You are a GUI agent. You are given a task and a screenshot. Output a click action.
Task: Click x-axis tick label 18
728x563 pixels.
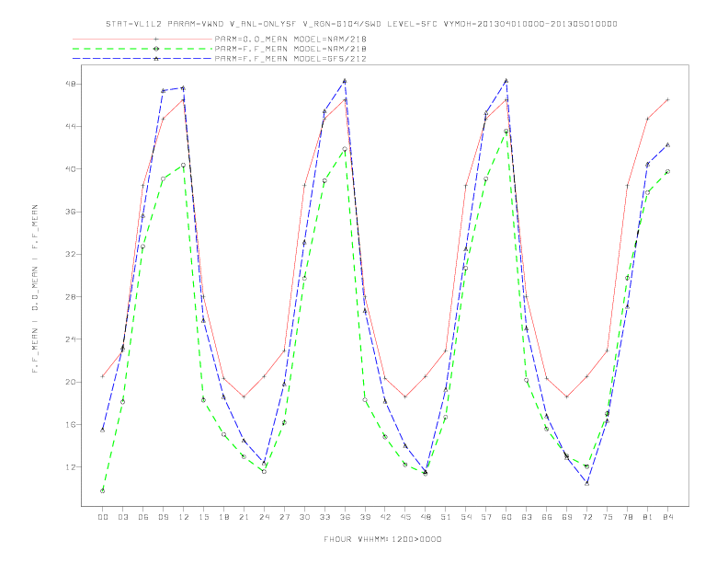click(223, 517)
